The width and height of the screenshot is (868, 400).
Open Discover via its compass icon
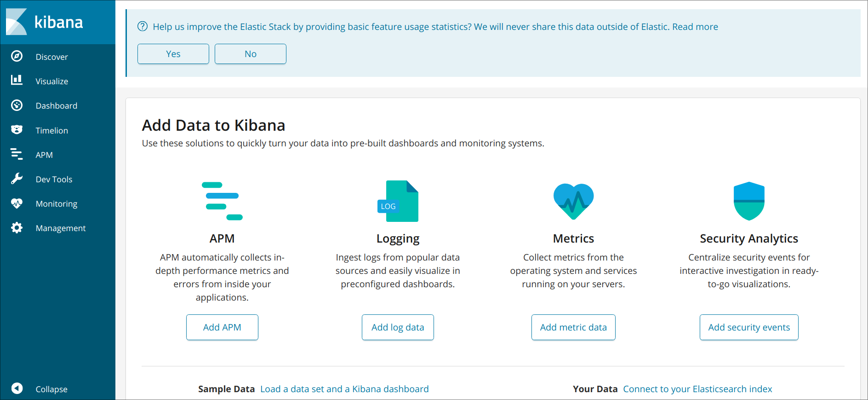pyautogui.click(x=17, y=56)
